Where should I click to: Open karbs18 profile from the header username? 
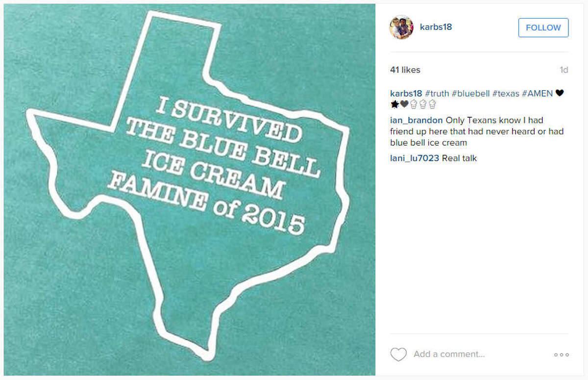(x=436, y=27)
